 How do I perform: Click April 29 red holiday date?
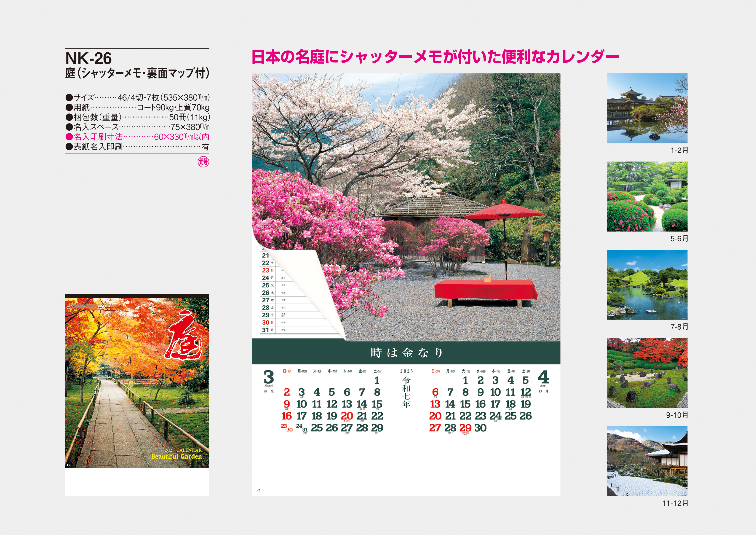point(465,428)
